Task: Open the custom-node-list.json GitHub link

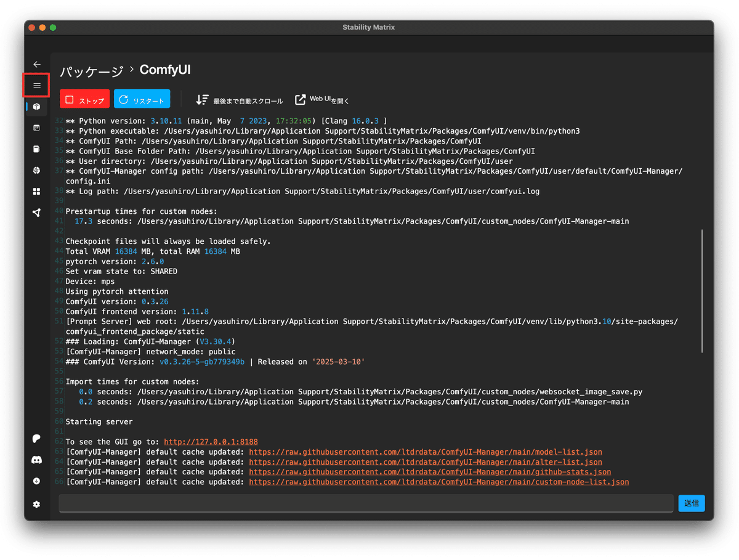Action: [x=439, y=482]
